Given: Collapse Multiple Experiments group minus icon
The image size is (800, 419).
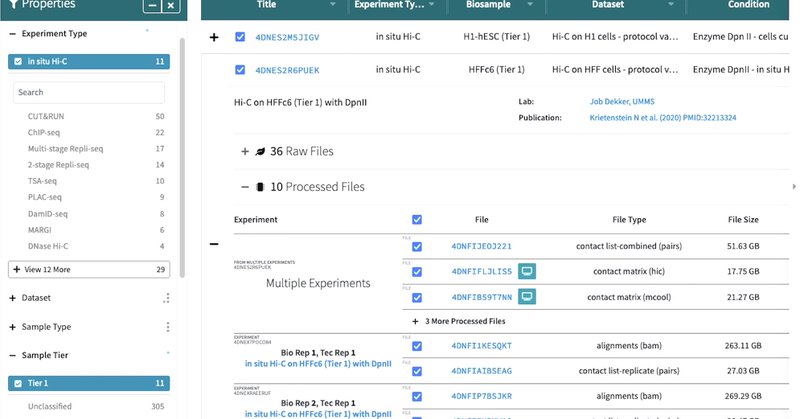Looking at the screenshot, I should [214, 244].
